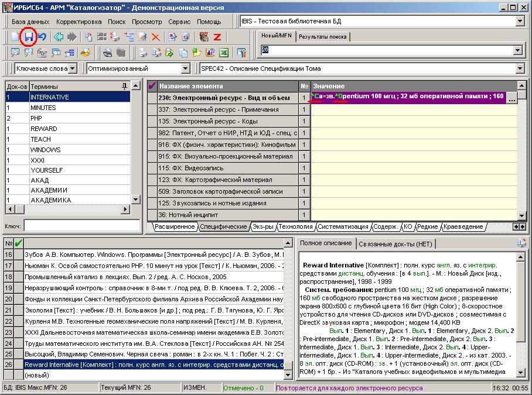Screen dimensions: 532x395
Task: Open the 'Ключевые слова' dictionary dropdown
Action: (x=72, y=68)
